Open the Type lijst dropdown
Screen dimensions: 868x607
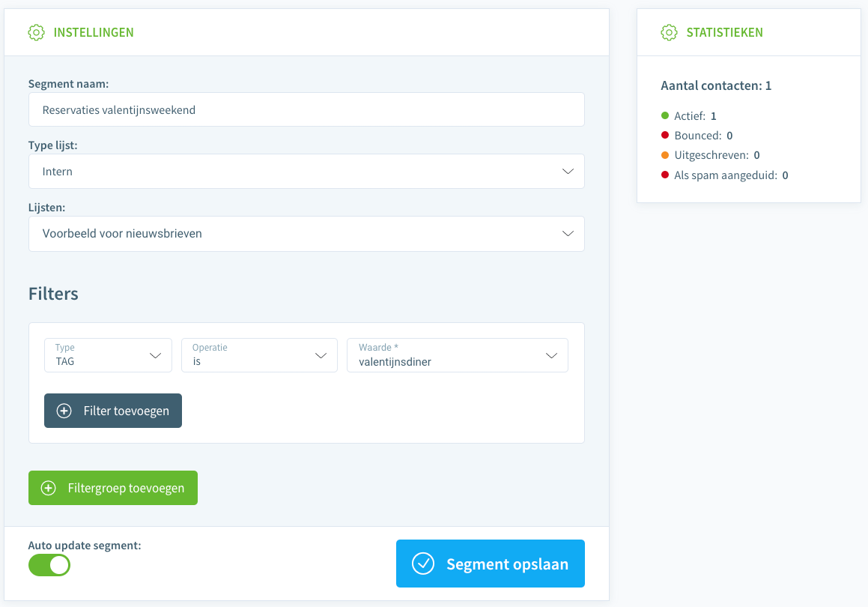pyautogui.click(x=306, y=172)
